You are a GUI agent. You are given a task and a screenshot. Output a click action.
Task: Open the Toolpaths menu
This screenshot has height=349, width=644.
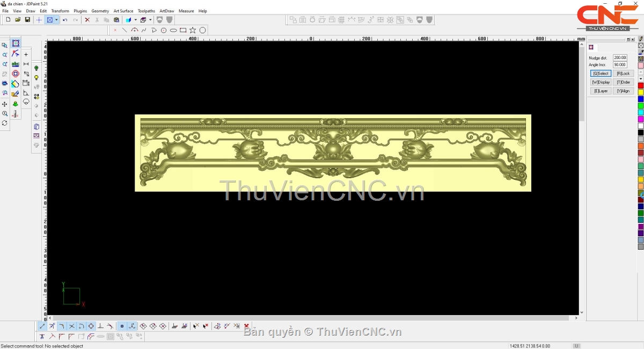tap(146, 11)
